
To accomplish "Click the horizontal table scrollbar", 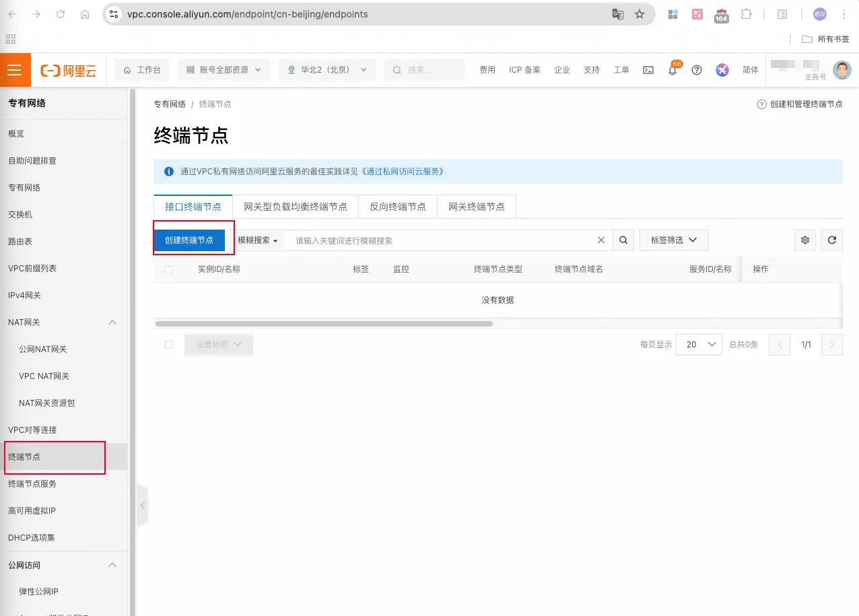I will tap(324, 324).
